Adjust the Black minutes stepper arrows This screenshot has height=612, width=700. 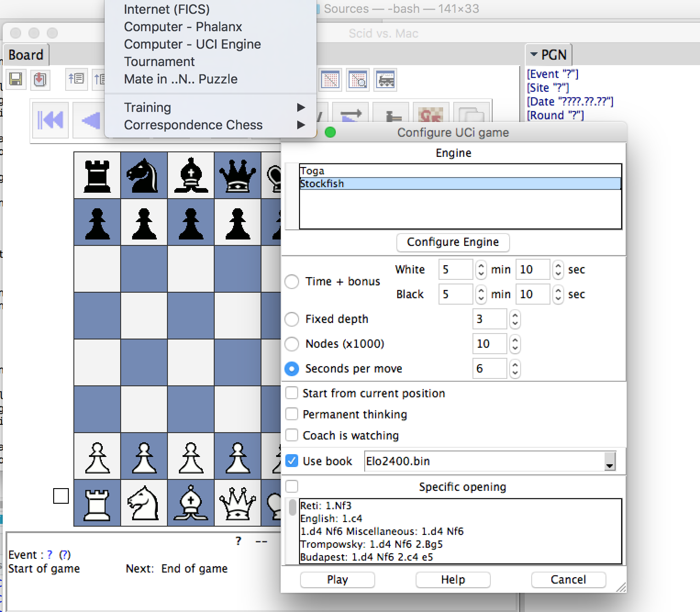(481, 295)
